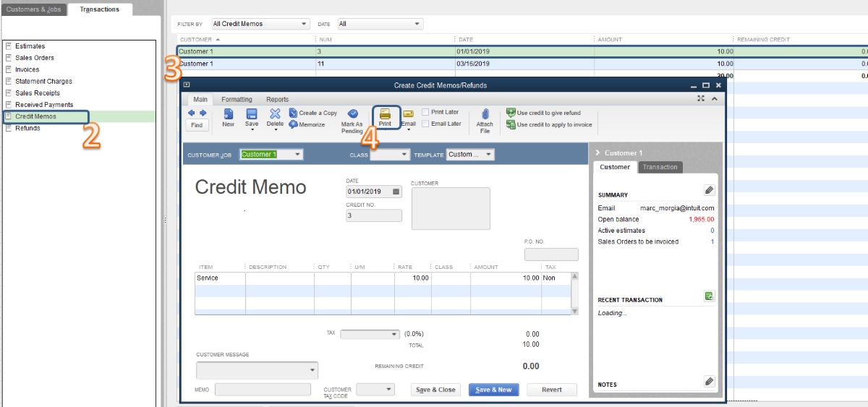Open the Attach File paperclip

[485, 114]
